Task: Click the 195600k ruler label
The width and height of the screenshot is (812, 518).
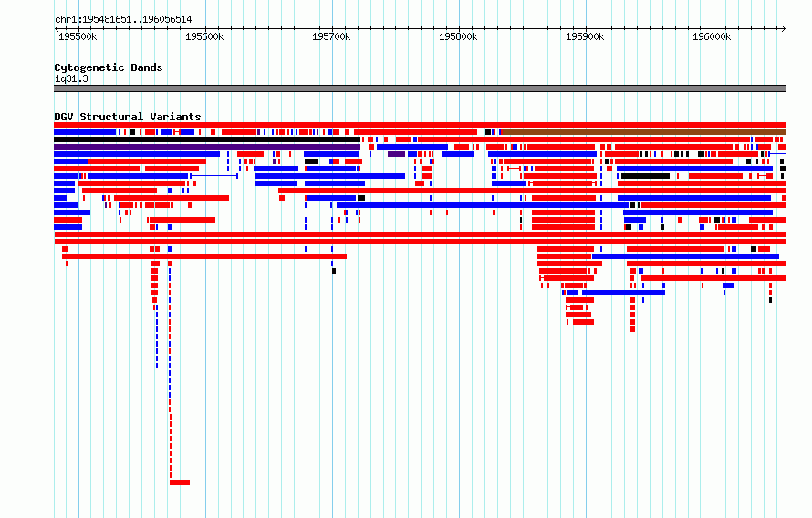Action: pyautogui.click(x=204, y=36)
